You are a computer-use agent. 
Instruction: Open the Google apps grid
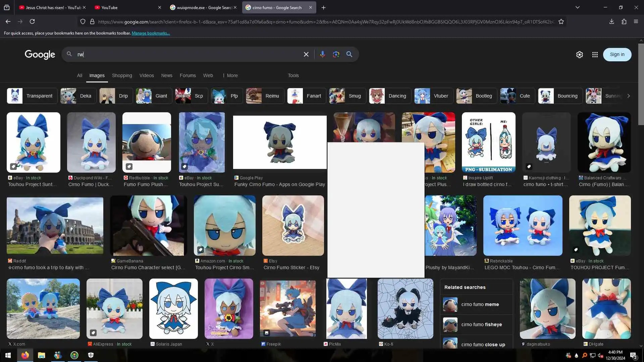pos(595,55)
